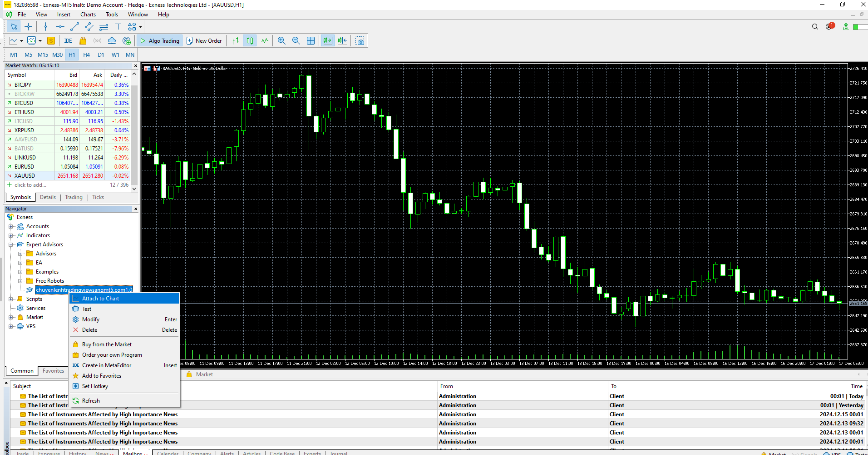Toggle the chart shift icon

(342, 41)
